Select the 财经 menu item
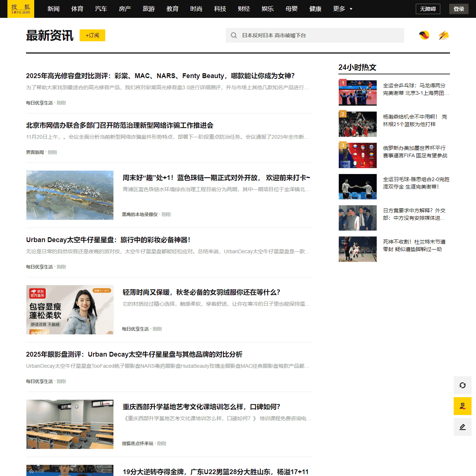 coord(244,9)
